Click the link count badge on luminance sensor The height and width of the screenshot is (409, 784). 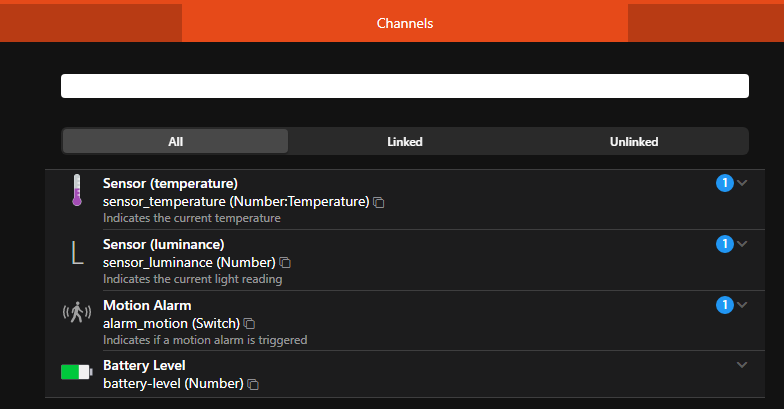(725, 244)
